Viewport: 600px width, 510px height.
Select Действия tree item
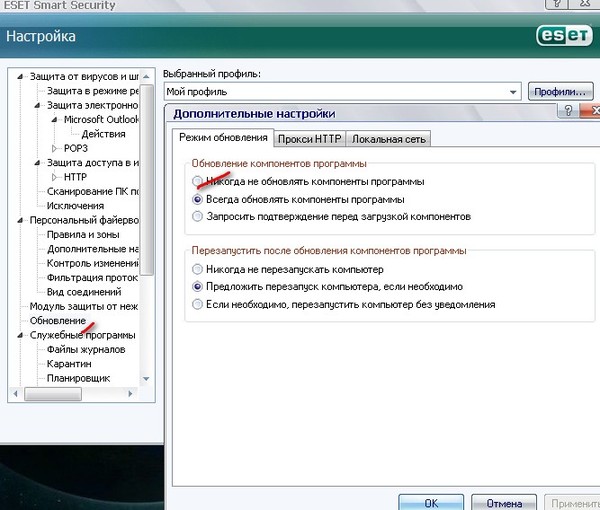click(x=103, y=134)
